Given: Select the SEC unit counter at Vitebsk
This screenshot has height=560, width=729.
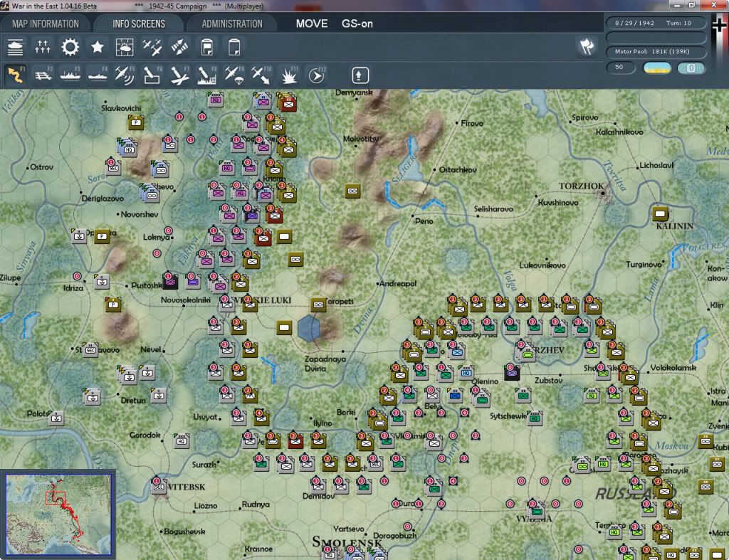Looking at the screenshot, I should coord(159,487).
